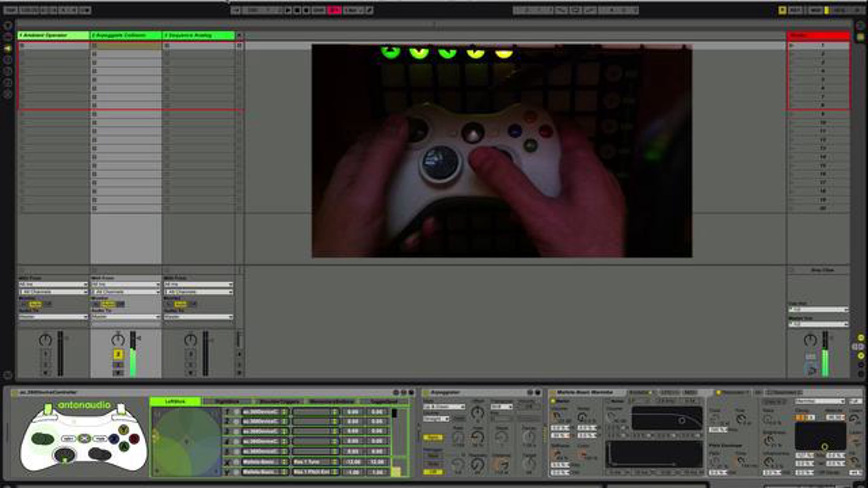868x488 pixels.
Task: Toggle yellow track activator 2 button
Action: pyautogui.click(x=118, y=354)
